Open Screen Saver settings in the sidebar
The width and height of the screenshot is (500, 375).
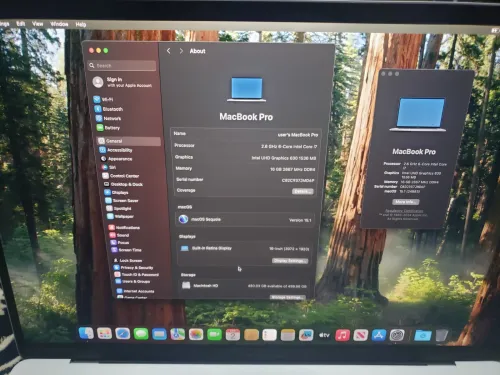pyautogui.click(x=122, y=200)
